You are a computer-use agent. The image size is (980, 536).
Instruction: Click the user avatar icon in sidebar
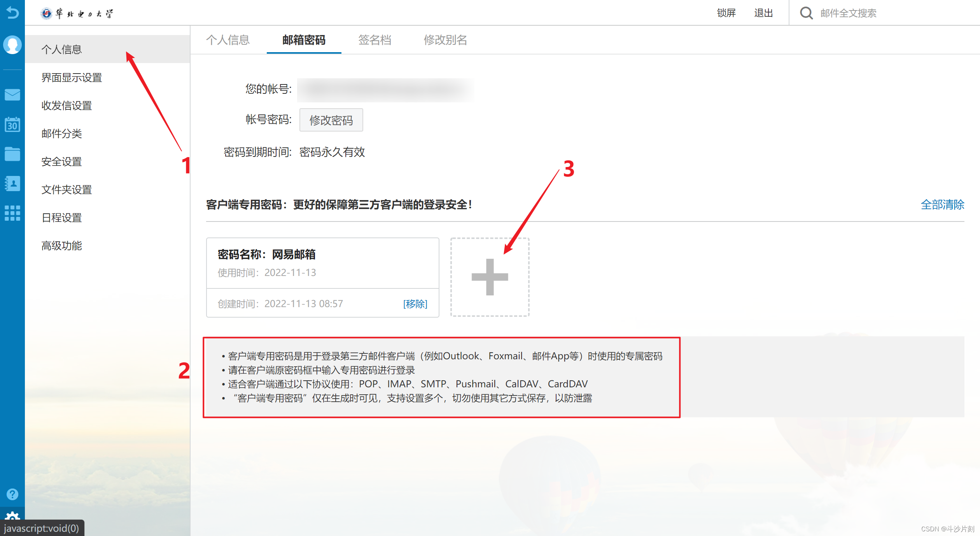(12, 45)
